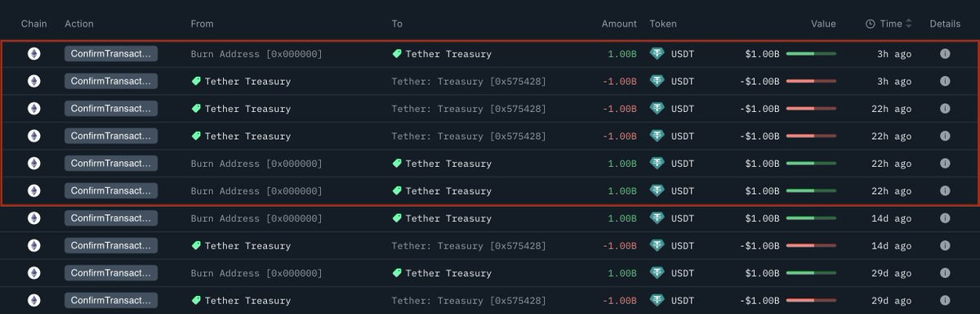
Task: Click the Token column header
Action: (663, 24)
